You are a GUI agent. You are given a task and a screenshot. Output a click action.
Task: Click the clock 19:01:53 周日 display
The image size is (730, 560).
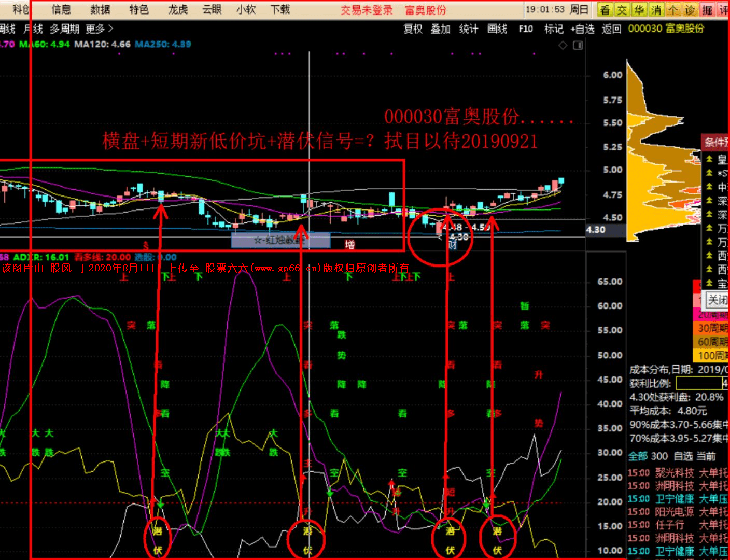557,10
